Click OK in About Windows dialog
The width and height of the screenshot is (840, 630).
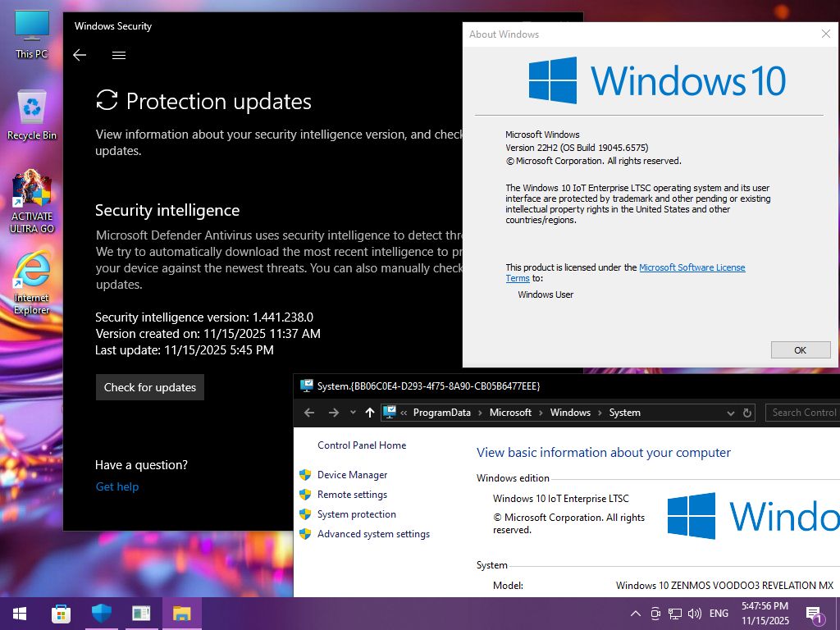(801, 349)
